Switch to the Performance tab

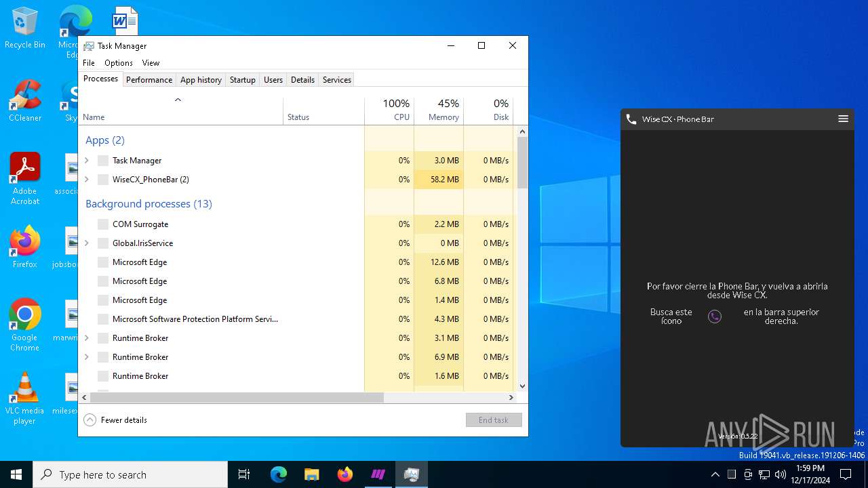tap(149, 79)
